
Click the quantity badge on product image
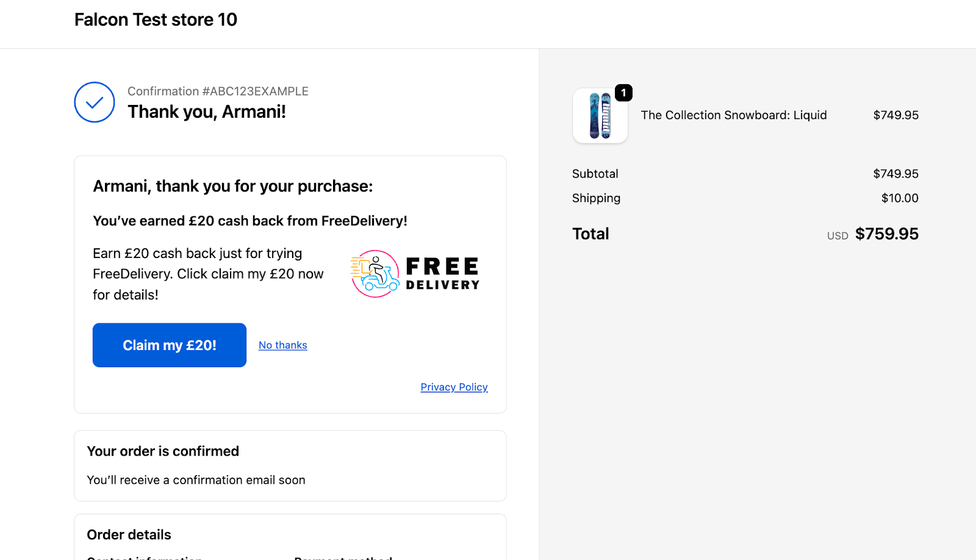coord(623,93)
